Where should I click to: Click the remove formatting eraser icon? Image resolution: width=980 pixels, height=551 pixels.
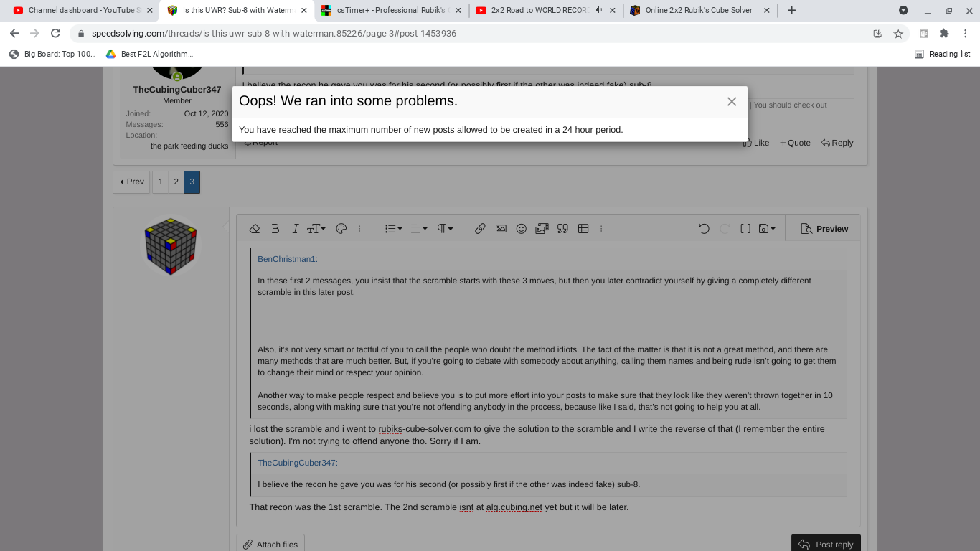click(254, 229)
